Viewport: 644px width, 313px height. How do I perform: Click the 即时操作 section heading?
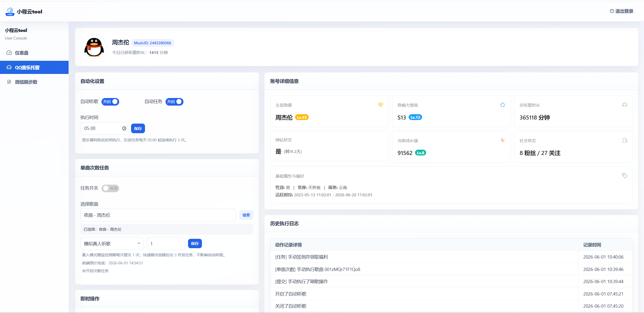pyautogui.click(x=90, y=299)
